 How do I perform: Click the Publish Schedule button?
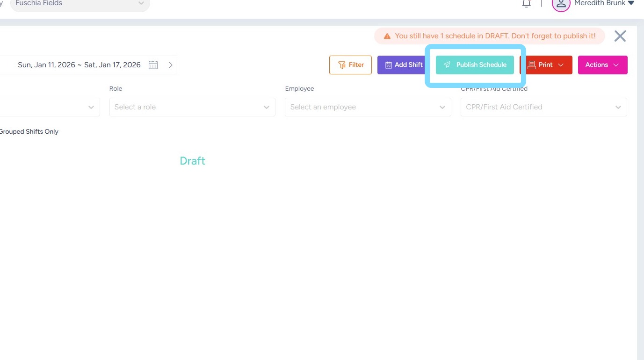coord(475,65)
